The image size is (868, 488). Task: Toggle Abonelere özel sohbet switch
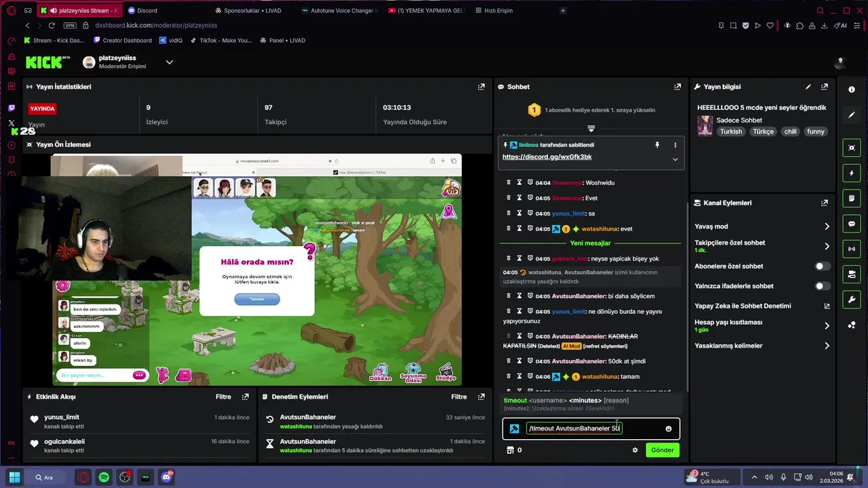pyautogui.click(x=823, y=266)
